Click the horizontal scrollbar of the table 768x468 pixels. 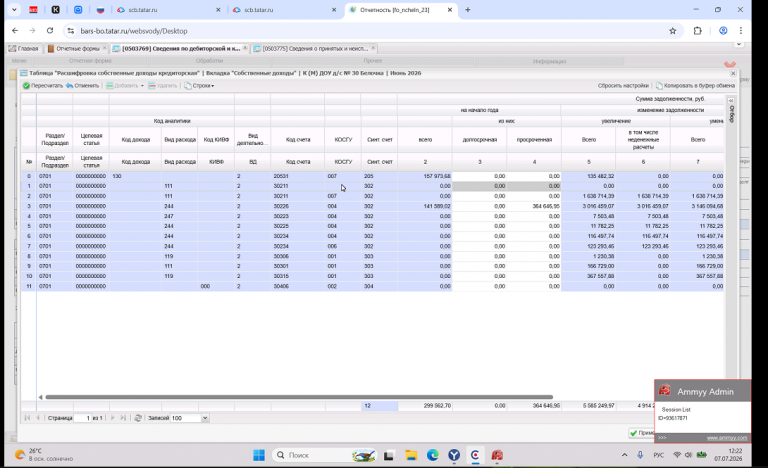[299, 397]
